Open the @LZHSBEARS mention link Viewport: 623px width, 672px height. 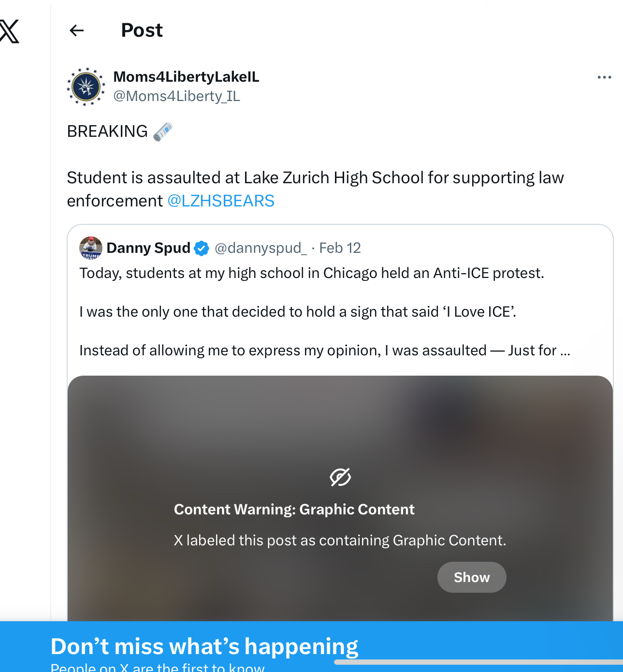221,201
